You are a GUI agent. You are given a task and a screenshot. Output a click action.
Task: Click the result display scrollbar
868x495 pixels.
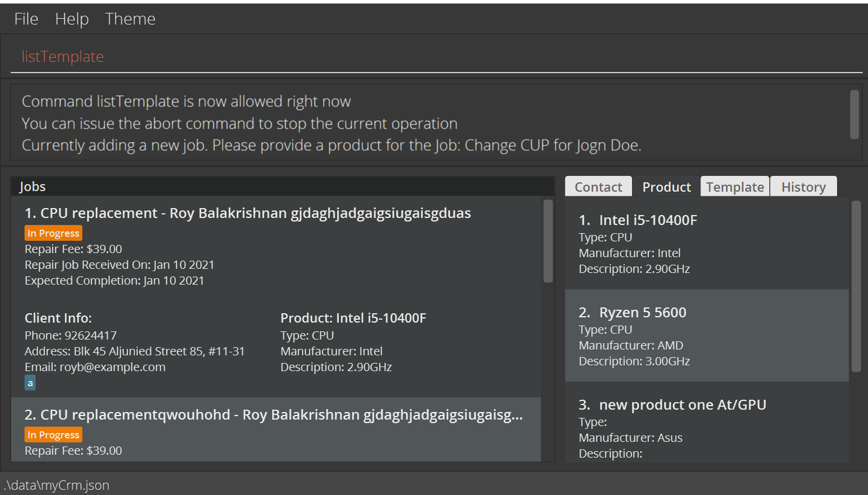[854, 115]
